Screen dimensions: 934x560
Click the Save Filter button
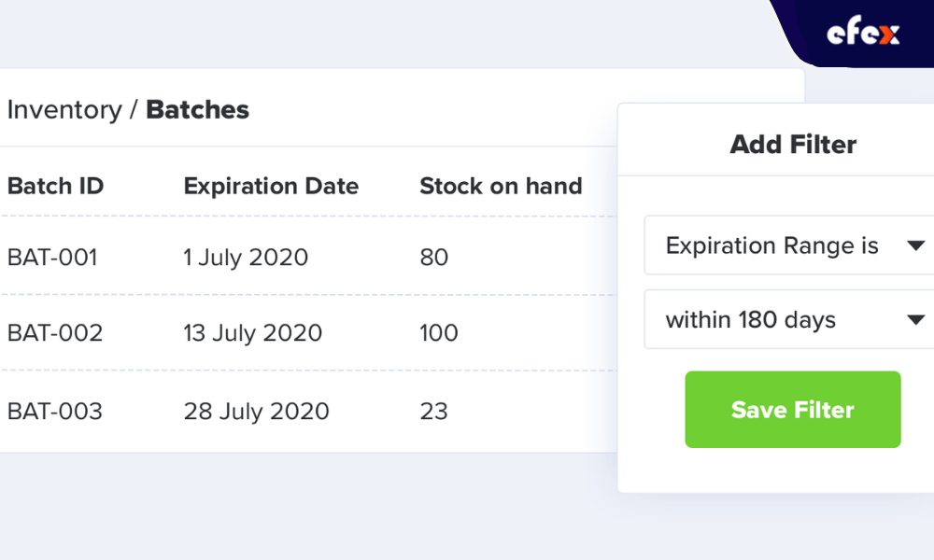pyautogui.click(x=793, y=410)
